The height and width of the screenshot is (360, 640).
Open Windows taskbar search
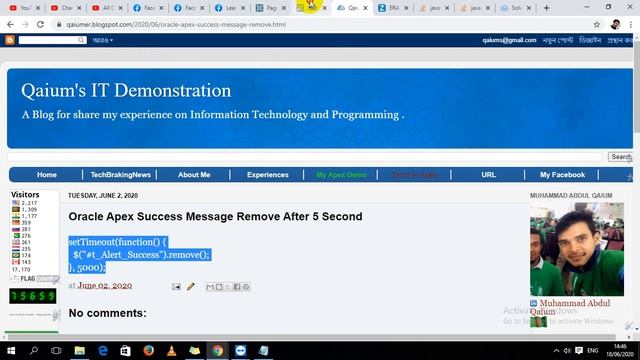tap(34, 351)
